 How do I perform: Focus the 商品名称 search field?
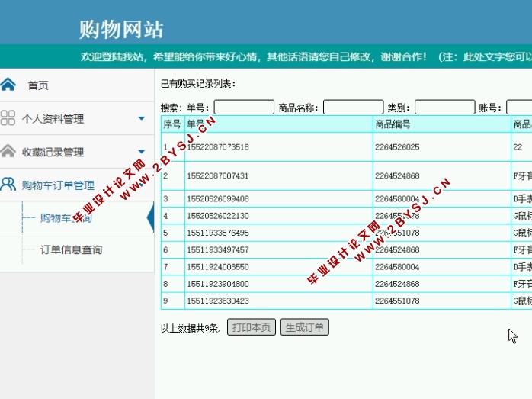click(354, 108)
